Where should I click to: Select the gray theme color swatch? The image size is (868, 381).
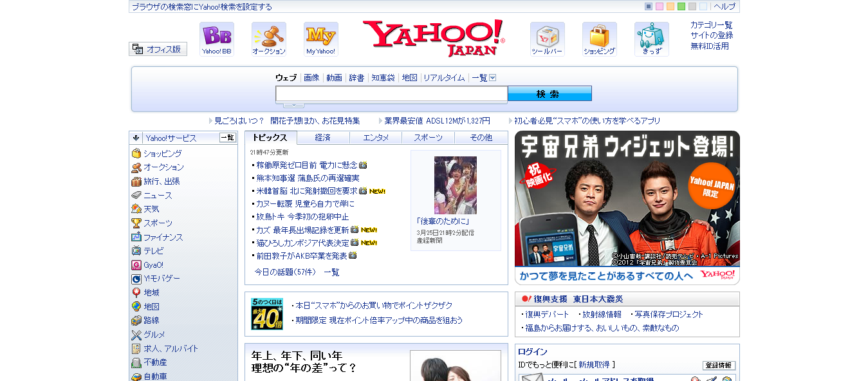click(x=692, y=6)
